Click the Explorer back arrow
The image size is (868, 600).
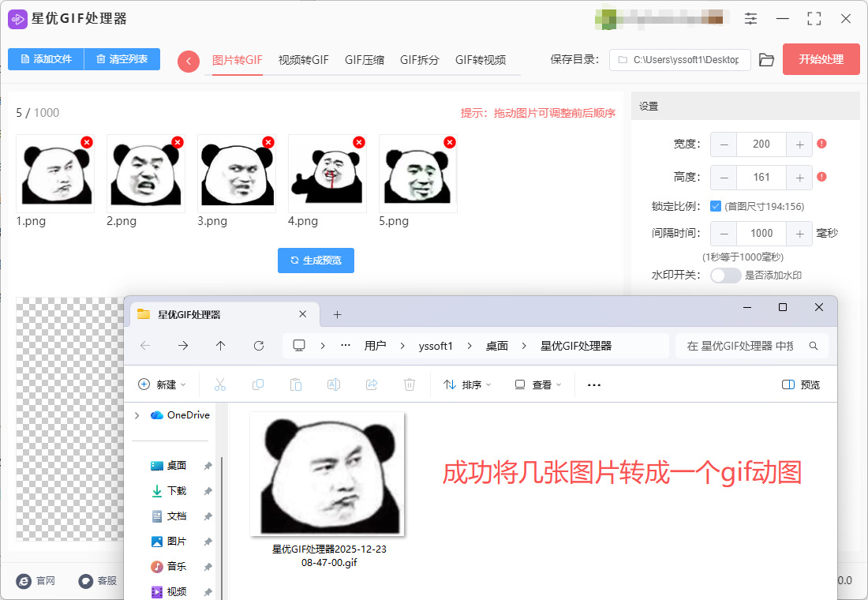pos(145,346)
